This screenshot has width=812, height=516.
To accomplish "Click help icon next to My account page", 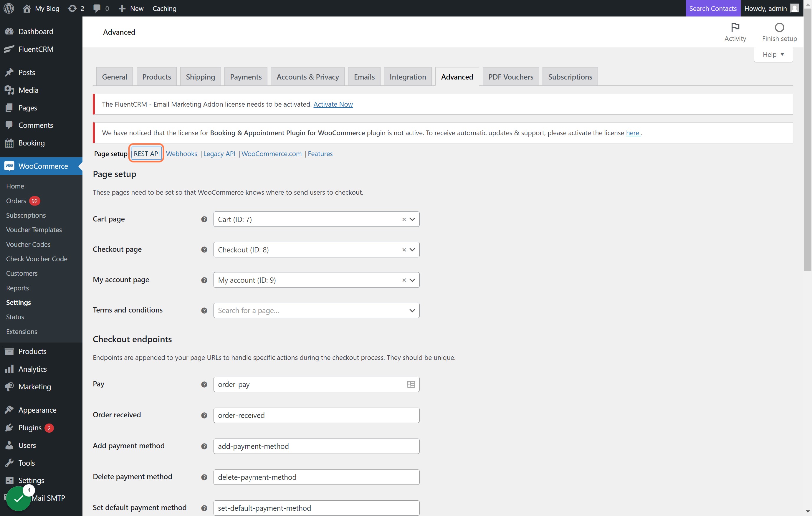I will coord(204,280).
